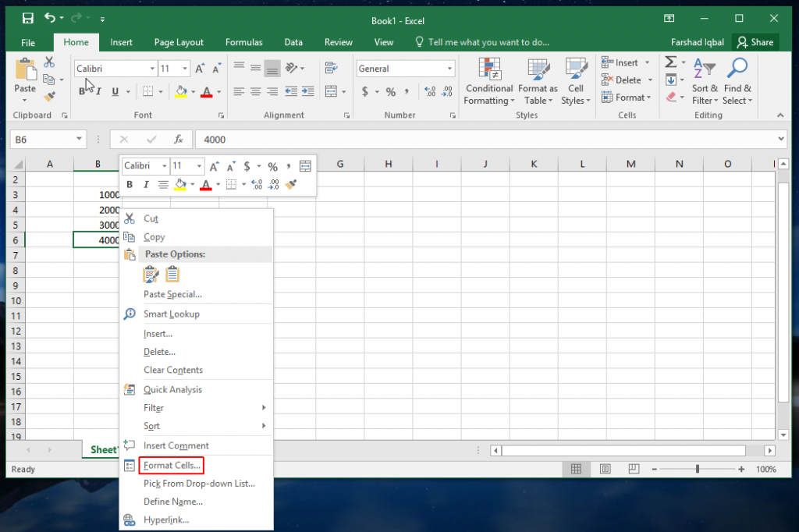
Task: Click the Increase Font Size icon
Action: click(x=200, y=69)
